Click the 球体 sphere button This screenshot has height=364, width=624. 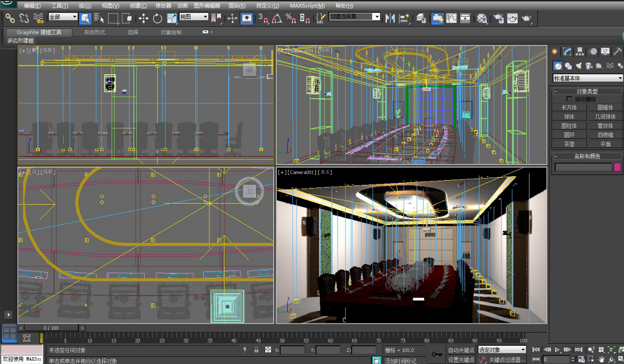[569, 116]
